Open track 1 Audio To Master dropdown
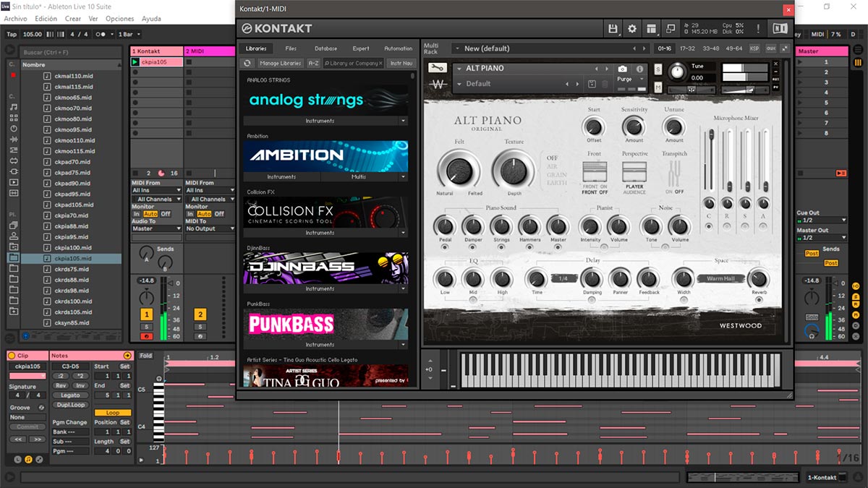Viewport: 868px width, 488px height. (156, 228)
